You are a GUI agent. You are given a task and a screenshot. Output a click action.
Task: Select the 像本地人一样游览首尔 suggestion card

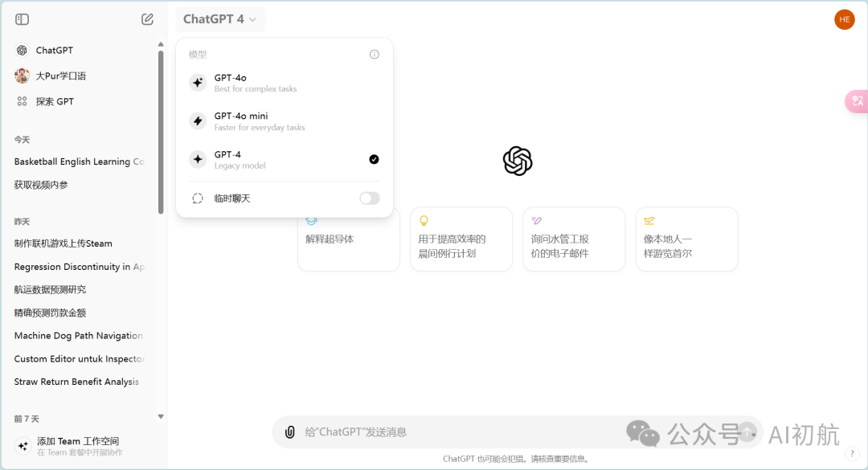coord(686,239)
